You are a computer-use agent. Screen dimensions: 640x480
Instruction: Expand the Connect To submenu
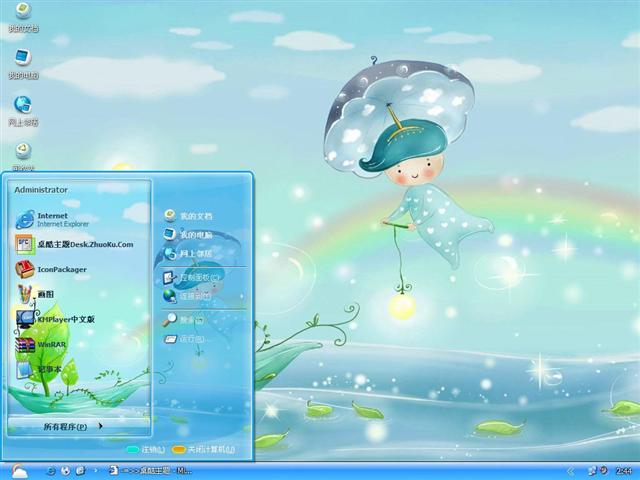(x=204, y=296)
